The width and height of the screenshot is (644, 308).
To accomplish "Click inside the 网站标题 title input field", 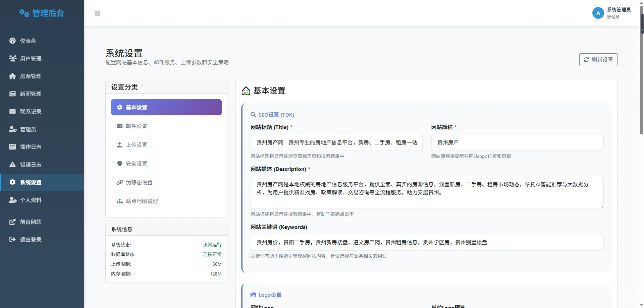I will (x=336, y=142).
